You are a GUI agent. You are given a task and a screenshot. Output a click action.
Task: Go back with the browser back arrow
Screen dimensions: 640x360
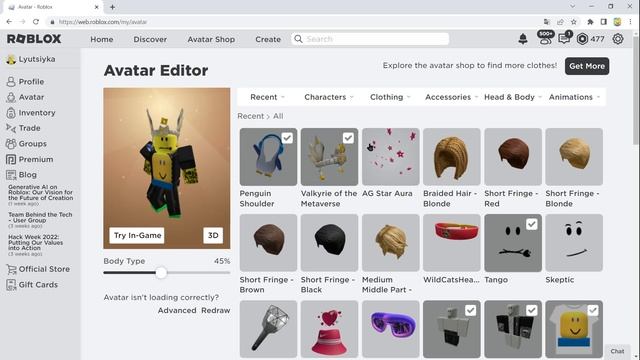pos(9,22)
